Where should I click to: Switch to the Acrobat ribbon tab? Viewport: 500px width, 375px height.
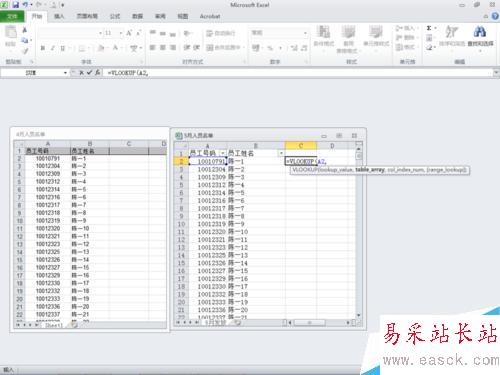pos(210,16)
